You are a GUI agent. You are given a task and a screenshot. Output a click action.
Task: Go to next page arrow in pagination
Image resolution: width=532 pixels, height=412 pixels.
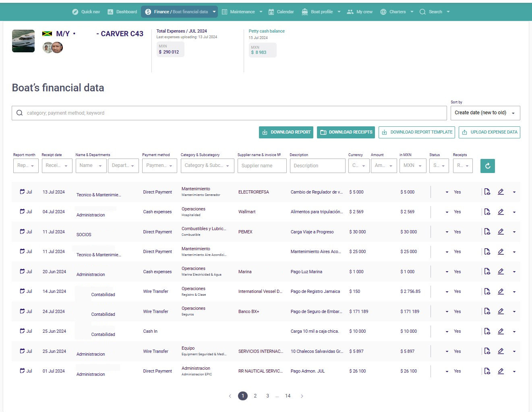(x=302, y=396)
